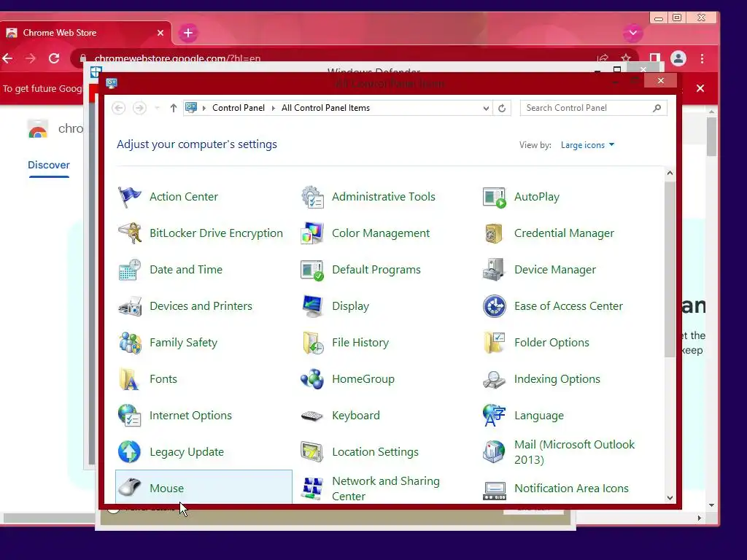Click Windows Defender shield title icon
Viewport: 747px width, 560px height.
click(x=96, y=72)
